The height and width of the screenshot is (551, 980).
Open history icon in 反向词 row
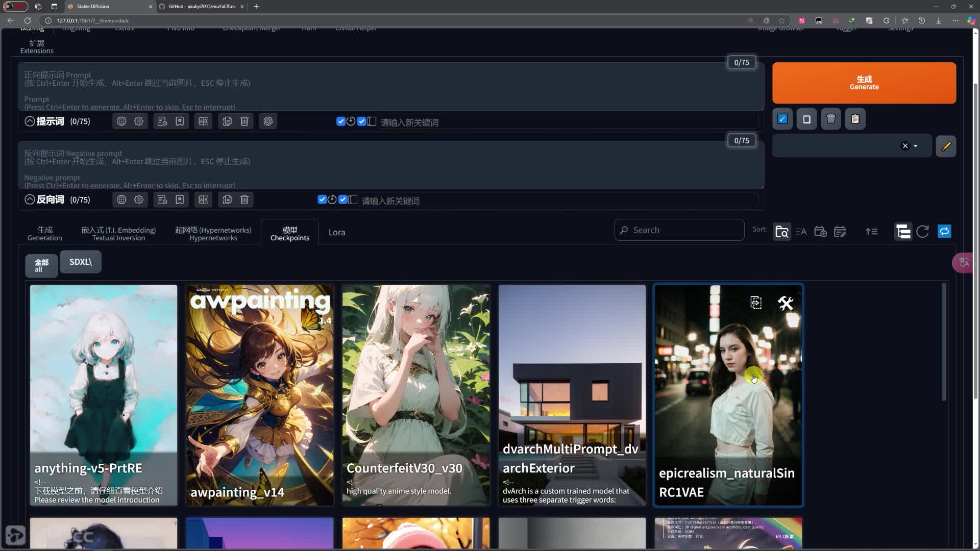pos(162,199)
